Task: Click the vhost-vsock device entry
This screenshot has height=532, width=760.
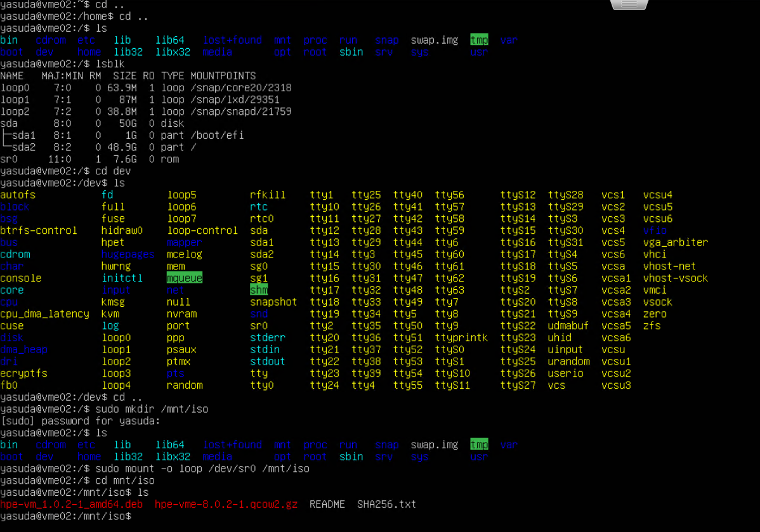Action: (x=676, y=278)
